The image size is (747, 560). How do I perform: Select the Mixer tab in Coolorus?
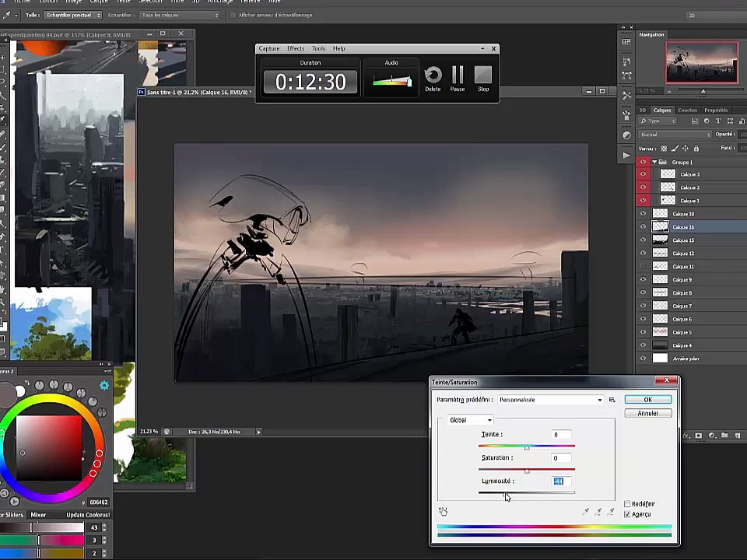pos(38,515)
